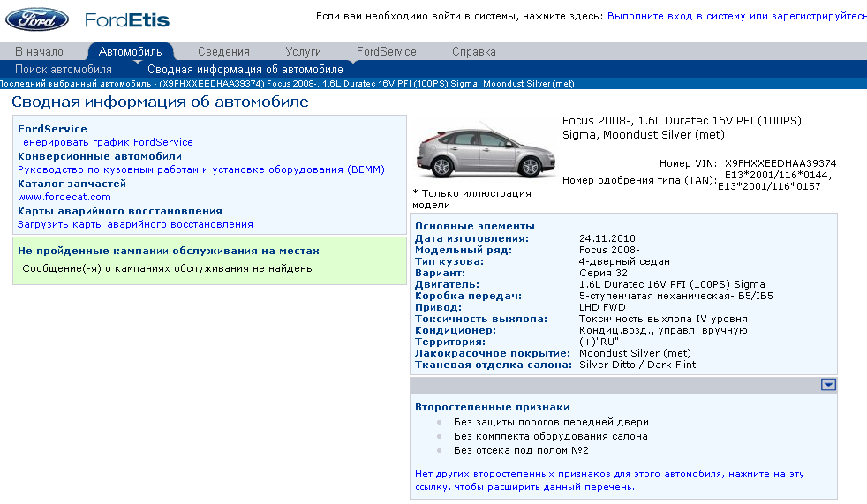Choose 'Сводная информация об автомобиле' submenu item
The height and width of the screenshot is (504, 867).
[245, 69]
